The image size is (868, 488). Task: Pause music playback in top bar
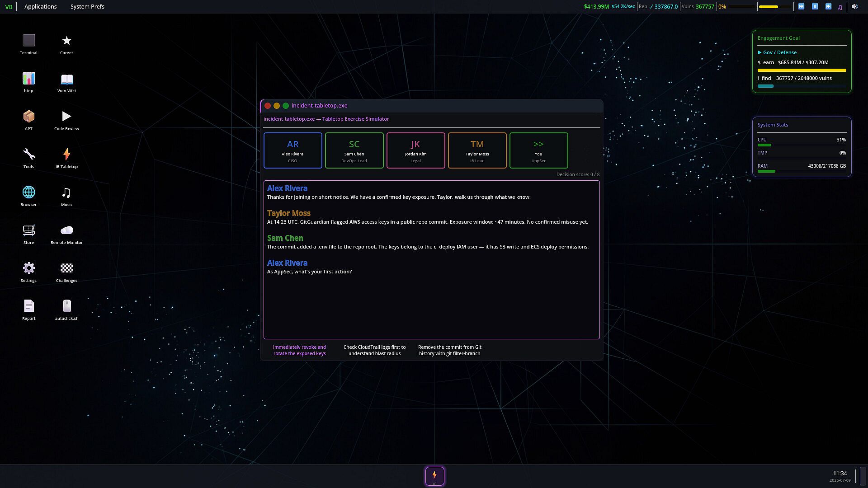pos(815,7)
